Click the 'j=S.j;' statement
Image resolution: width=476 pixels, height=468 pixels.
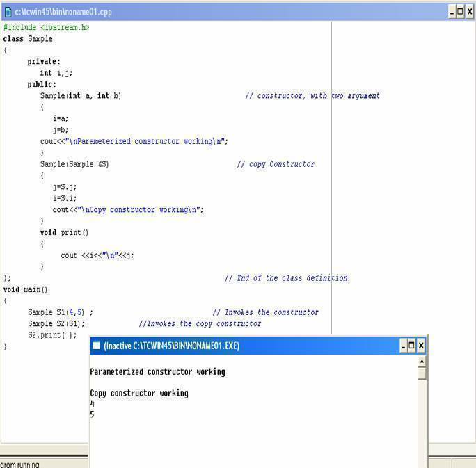click(x=64, y=187)
